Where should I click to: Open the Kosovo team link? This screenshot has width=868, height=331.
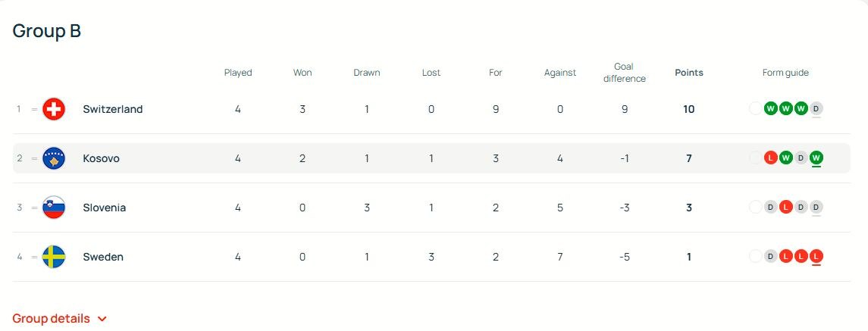coord(101,158)
